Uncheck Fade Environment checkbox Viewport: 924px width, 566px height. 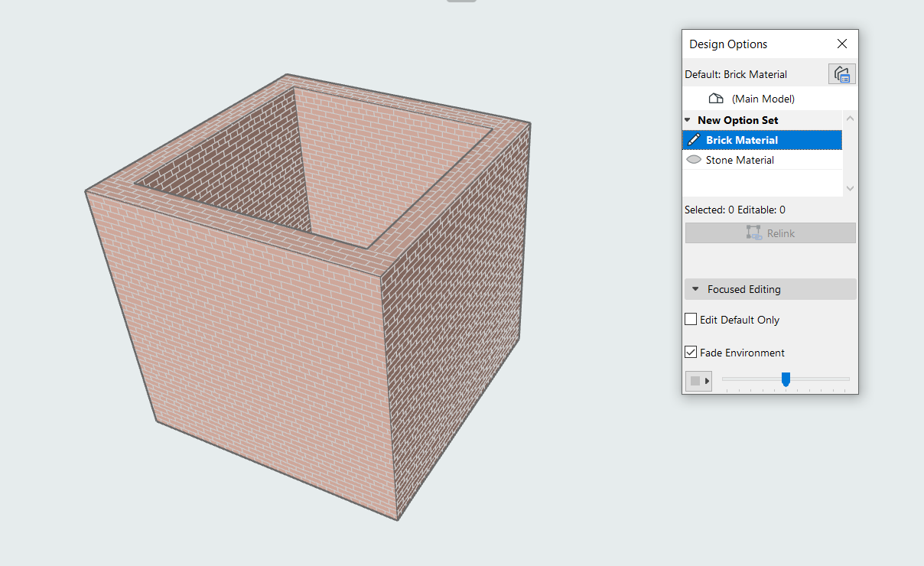(x=691, y=353)
